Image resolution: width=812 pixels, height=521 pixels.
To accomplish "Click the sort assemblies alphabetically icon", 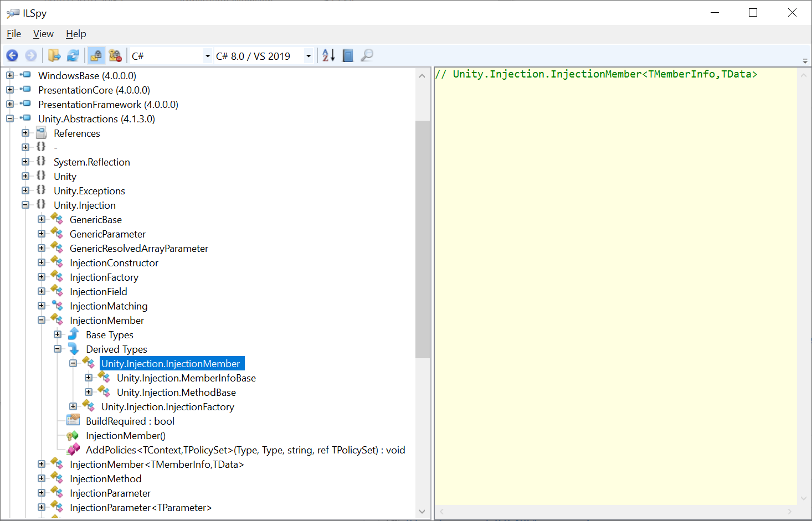I will click(327, 55).
